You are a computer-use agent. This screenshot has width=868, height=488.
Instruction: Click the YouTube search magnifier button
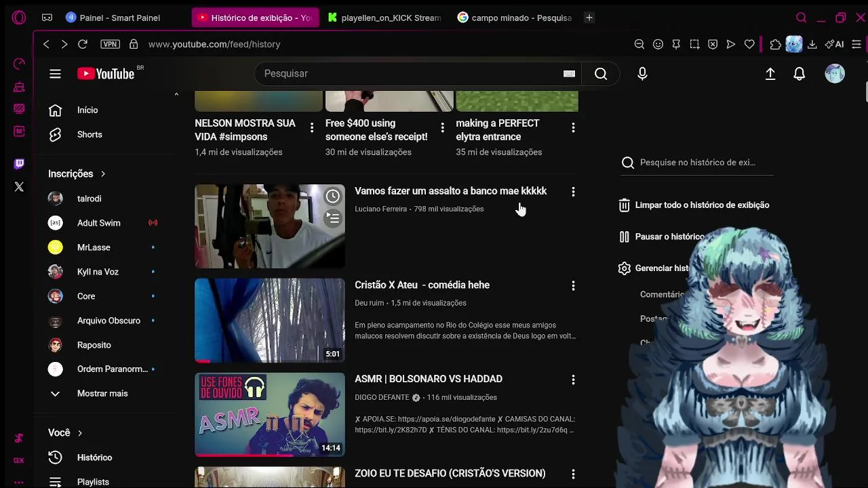(x=601, y=74)
